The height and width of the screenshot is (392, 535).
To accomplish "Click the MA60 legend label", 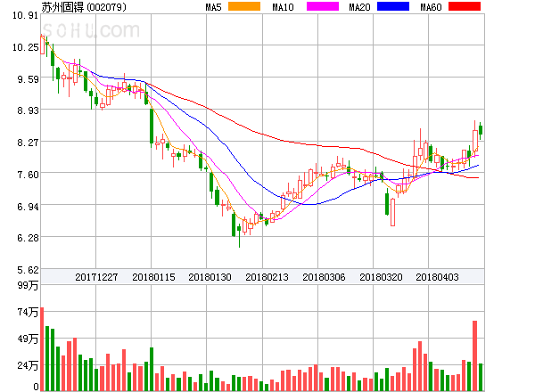I will coord(431,7).
